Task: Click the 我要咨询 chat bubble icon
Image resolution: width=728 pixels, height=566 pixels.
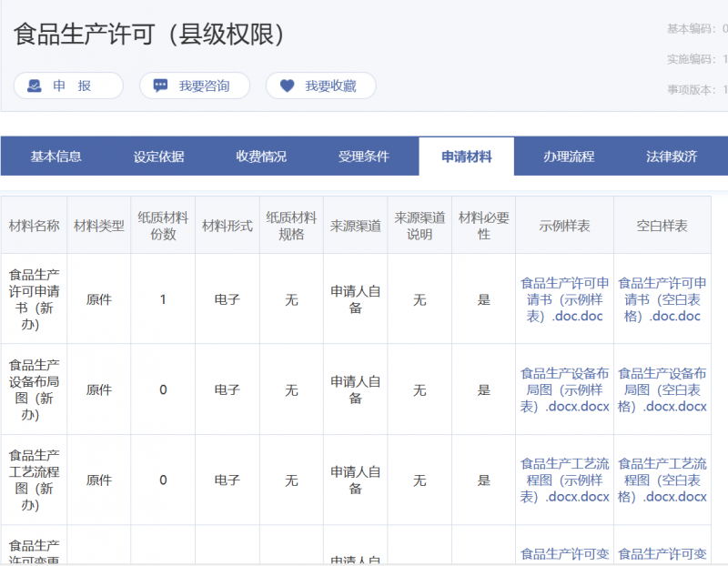Action: pos(161,86)
